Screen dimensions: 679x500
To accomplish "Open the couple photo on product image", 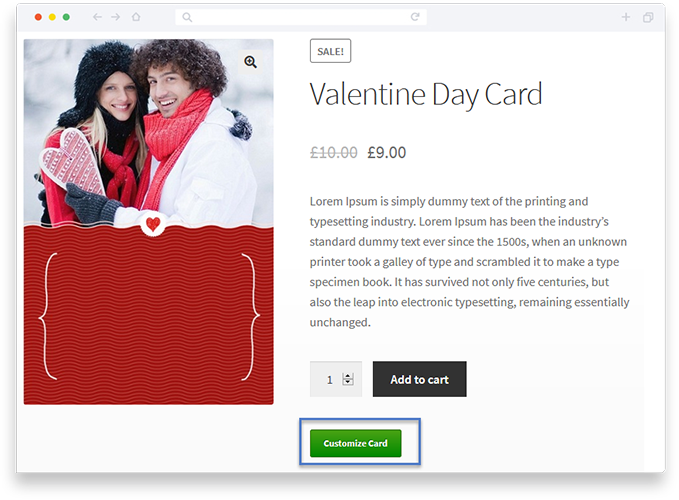I will click(x=149, y=132).
